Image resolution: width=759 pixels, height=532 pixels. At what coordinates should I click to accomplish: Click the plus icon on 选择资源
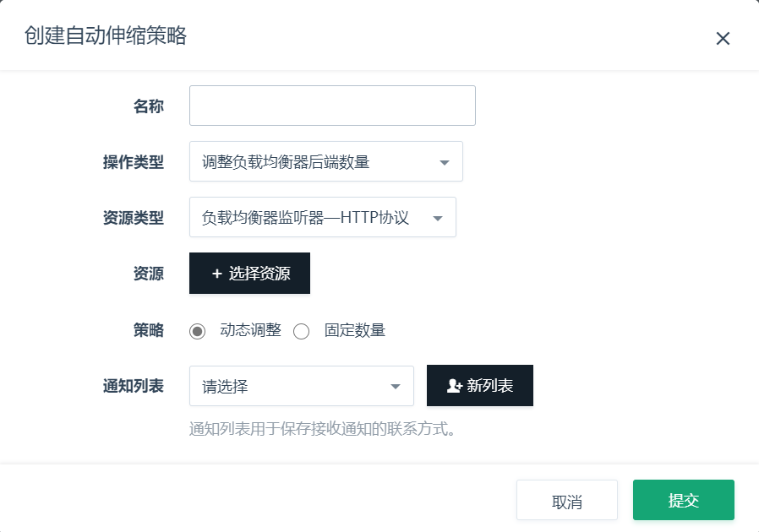coord(217,274)
